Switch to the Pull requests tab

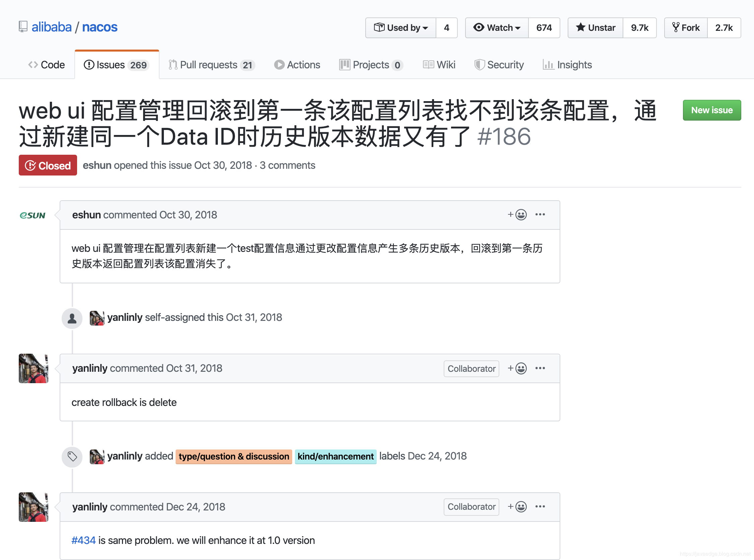pyautogui.click(x=212, y=65)
